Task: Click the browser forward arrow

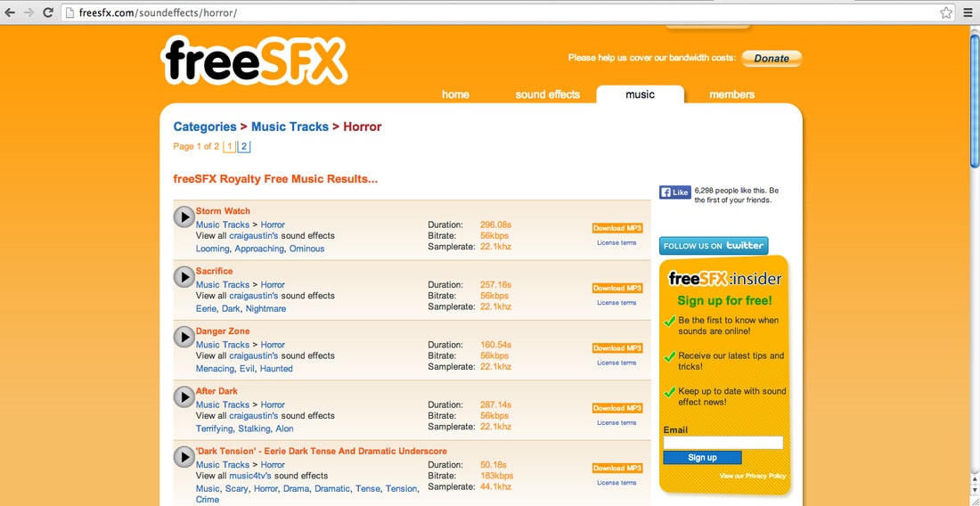Action: [29, 12]
